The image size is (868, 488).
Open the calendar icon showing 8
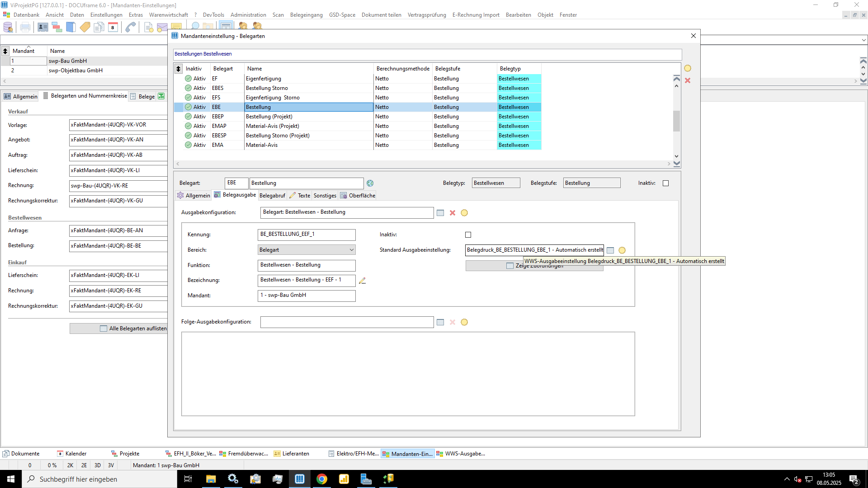click(113, 27)
